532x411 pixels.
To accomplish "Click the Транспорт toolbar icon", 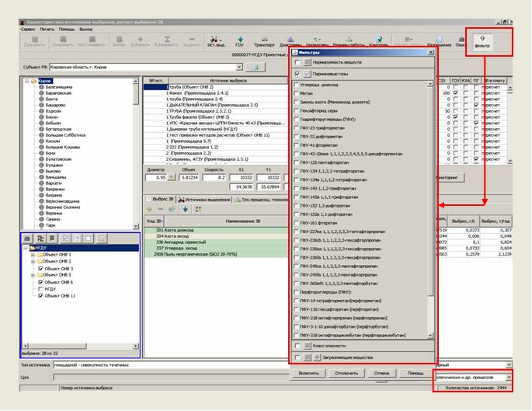I will (264, 41).
